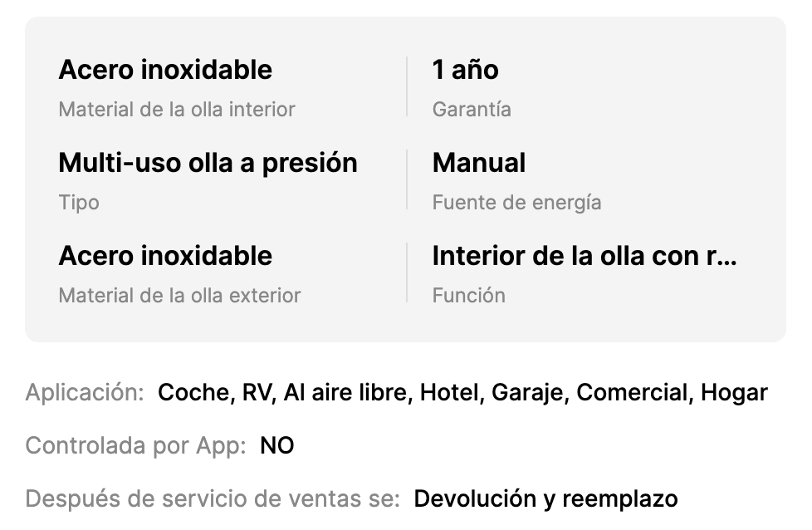Select 'Hogar' in the application list

pyautogui.click(x=734, y=392)
